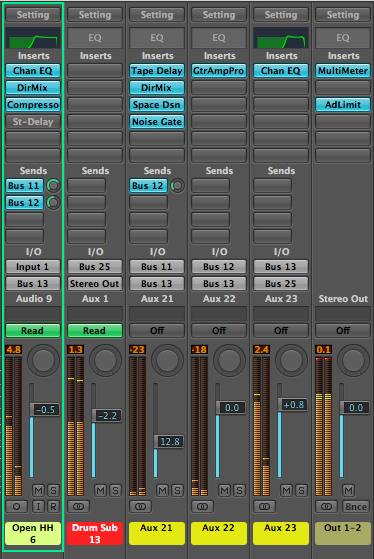Open the Compresso insert on Audio 9
The height and width of the screenshot is (559, 374).
[x=33, y=105]
